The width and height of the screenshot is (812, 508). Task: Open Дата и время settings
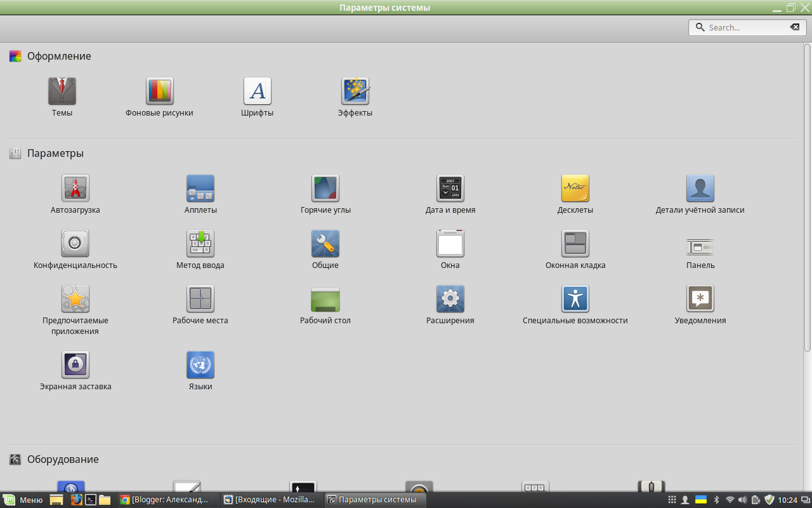(x=450, y=189)
